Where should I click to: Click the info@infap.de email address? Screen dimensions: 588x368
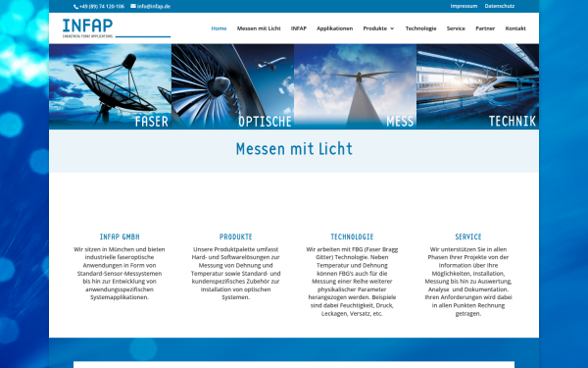(154, 7)
